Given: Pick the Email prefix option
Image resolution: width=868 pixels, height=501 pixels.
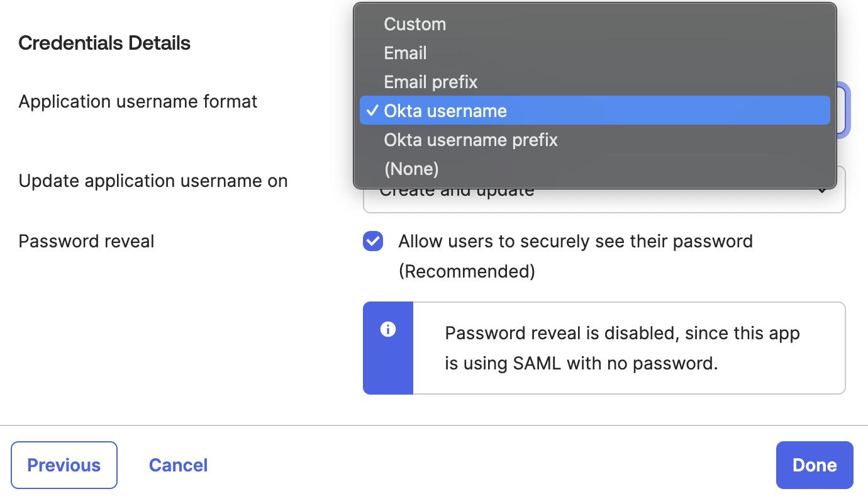Looking at the screenshot, I should (431, 82).
